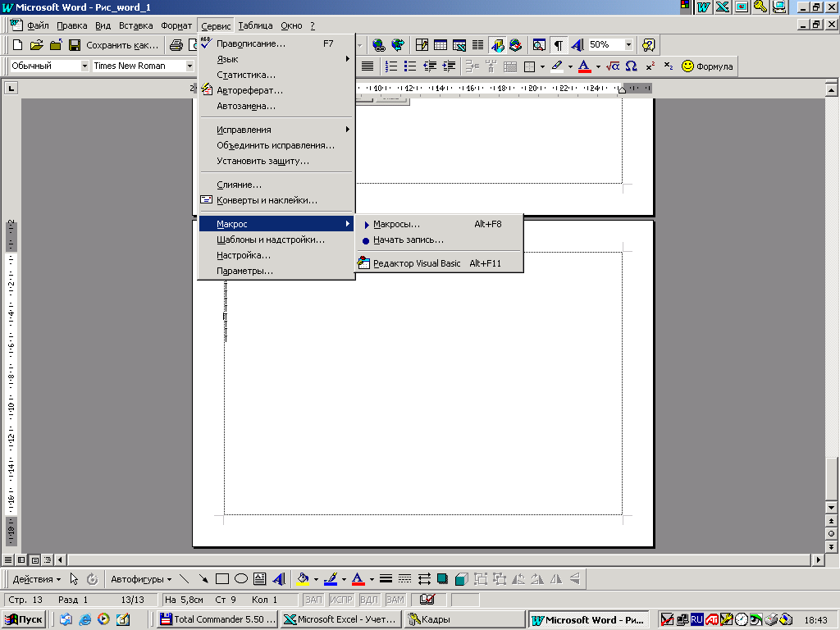Choose Начать запись macro recording
Viewport: 840px width, 630px height.
[440, 240]
